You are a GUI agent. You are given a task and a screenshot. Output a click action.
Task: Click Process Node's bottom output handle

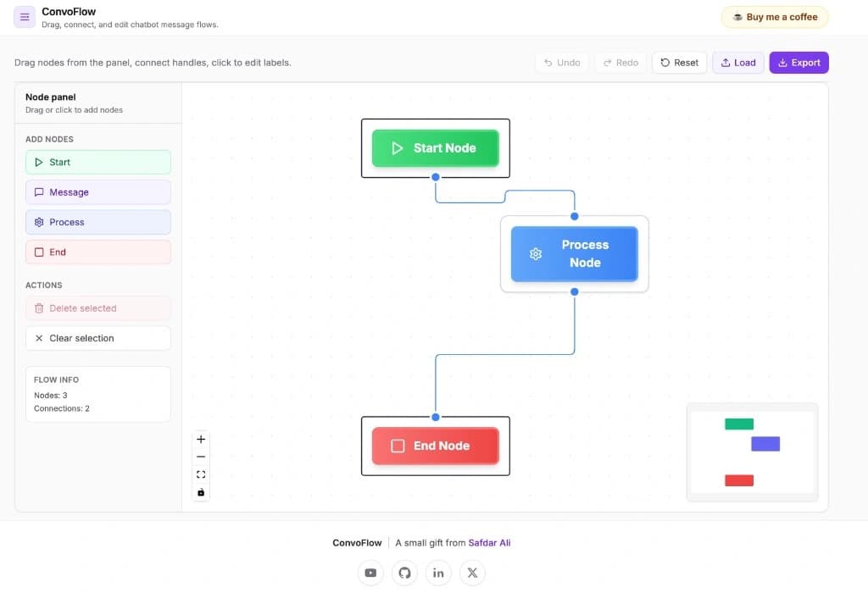click(x=575, y=291)
